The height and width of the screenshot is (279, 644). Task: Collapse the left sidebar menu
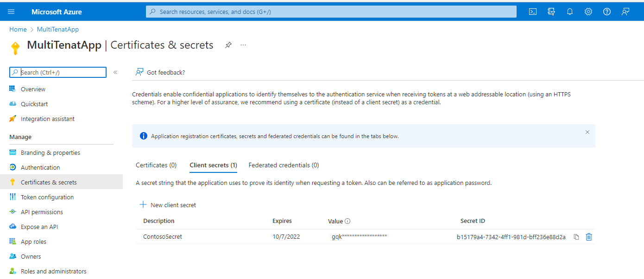pos(115,72)
